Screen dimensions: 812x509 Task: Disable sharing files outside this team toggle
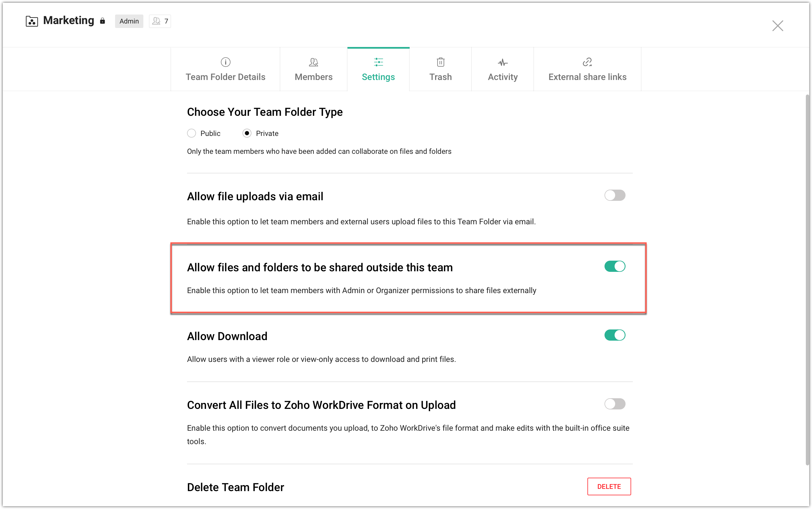(x=615, y=266)
